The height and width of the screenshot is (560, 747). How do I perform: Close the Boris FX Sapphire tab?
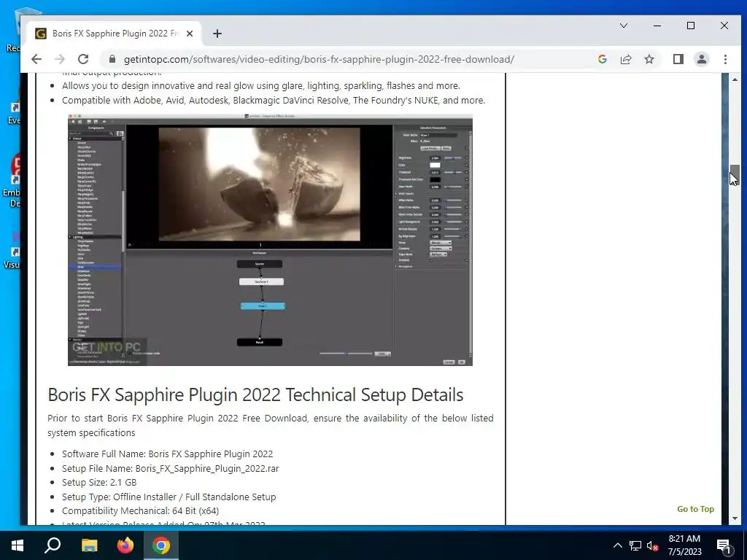pyautogui.click(x=190, y=34)
